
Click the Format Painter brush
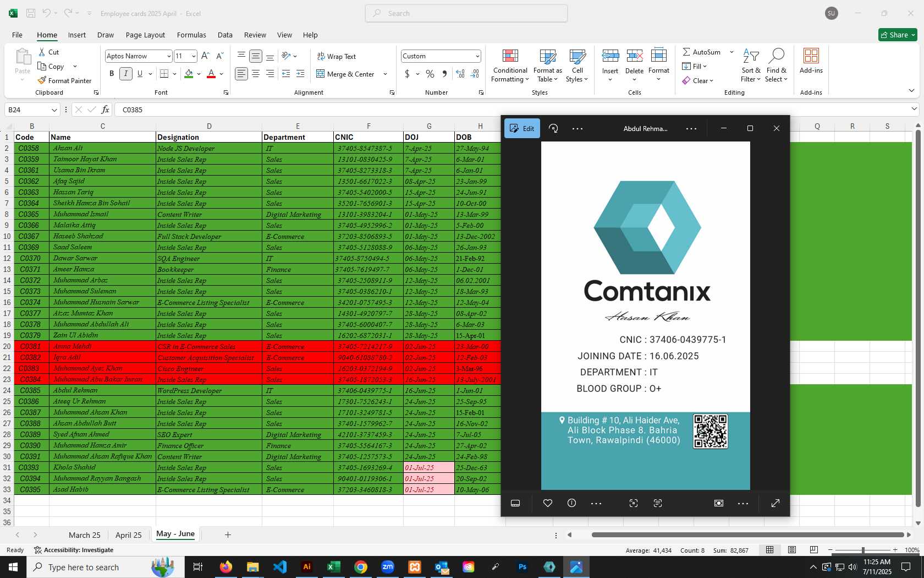tap(64, 80)
